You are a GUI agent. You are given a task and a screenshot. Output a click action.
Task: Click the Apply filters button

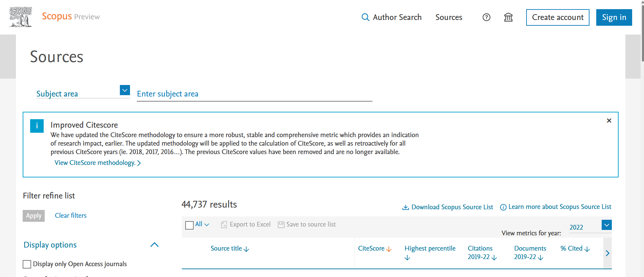pyautogui.click(x=34, y=216)
